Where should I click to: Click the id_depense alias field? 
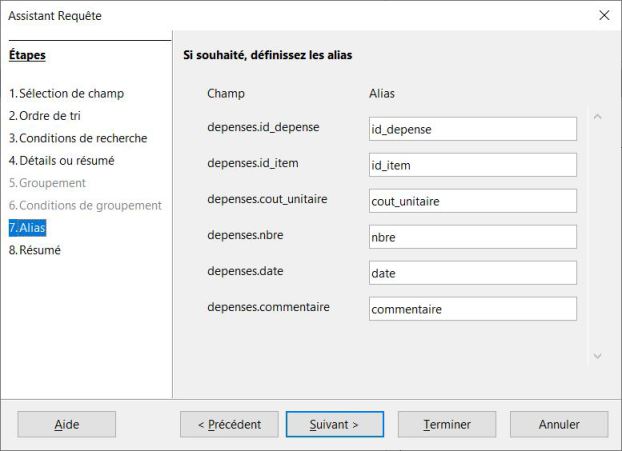pos(472,129)
